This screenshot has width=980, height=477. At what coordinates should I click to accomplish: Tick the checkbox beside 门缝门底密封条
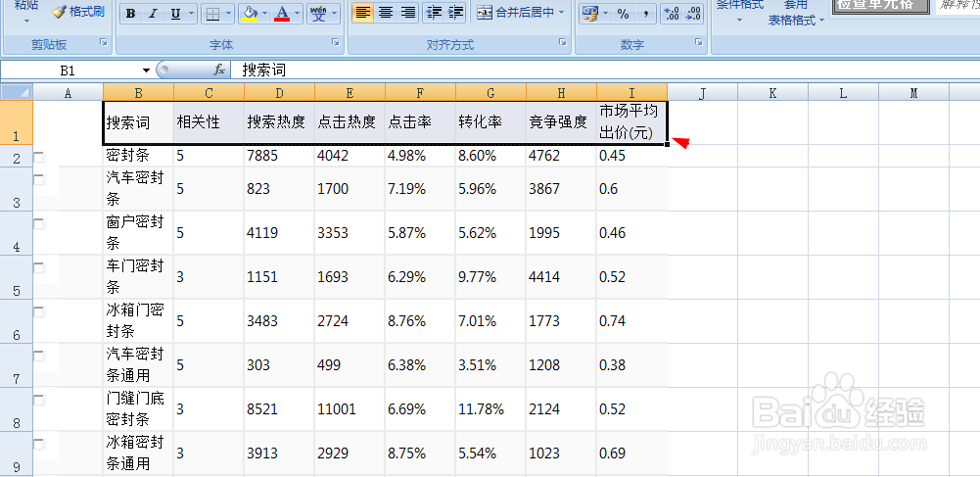(x=39, y=400)
